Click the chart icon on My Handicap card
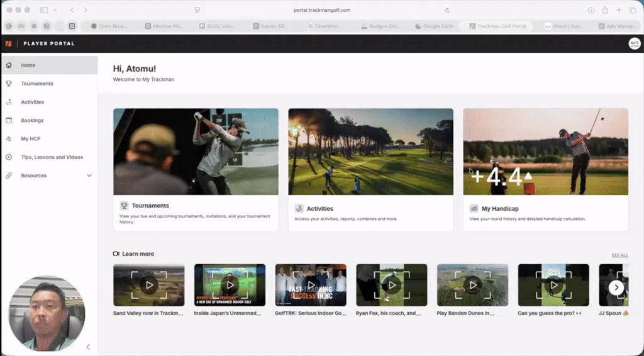 click(x=474, y=209)
